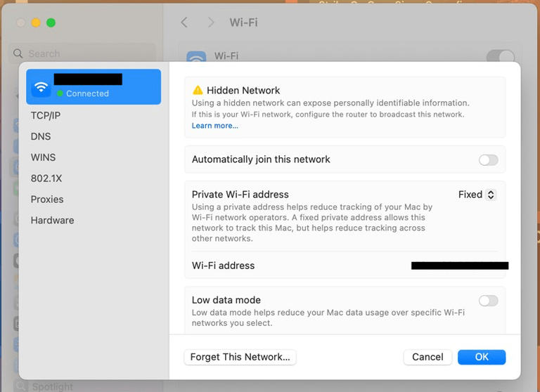Click the forward arrow in settings header
The height and width of the screenshot is (392, 540).
click(211, 22)
